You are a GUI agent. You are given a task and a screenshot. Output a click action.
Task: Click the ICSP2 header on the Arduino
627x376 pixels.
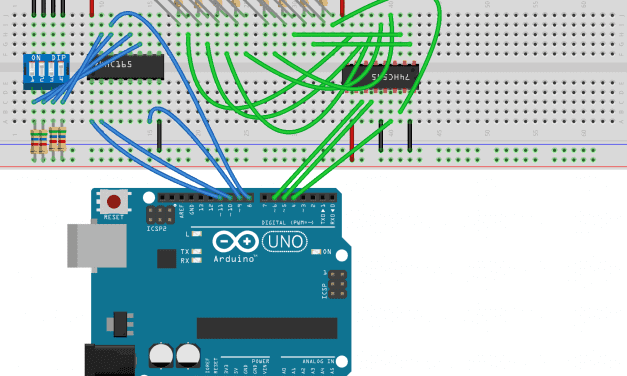[160, 215]
